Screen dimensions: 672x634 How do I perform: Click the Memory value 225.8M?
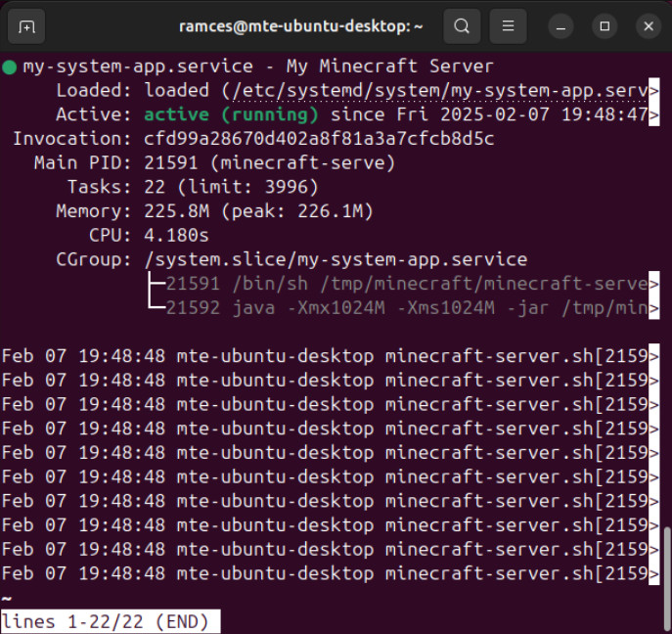point(177,211)
